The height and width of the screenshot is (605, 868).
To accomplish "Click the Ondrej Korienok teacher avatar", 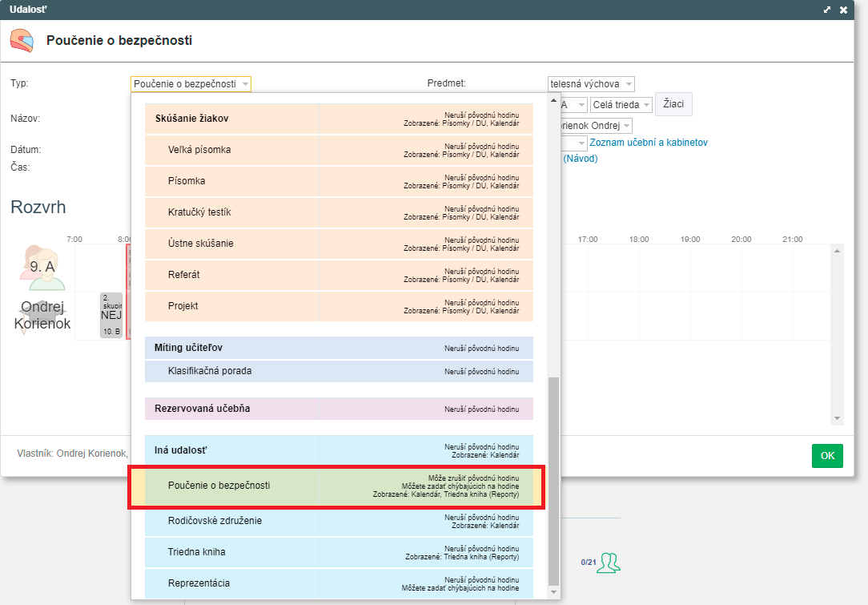I will (42, 315).
